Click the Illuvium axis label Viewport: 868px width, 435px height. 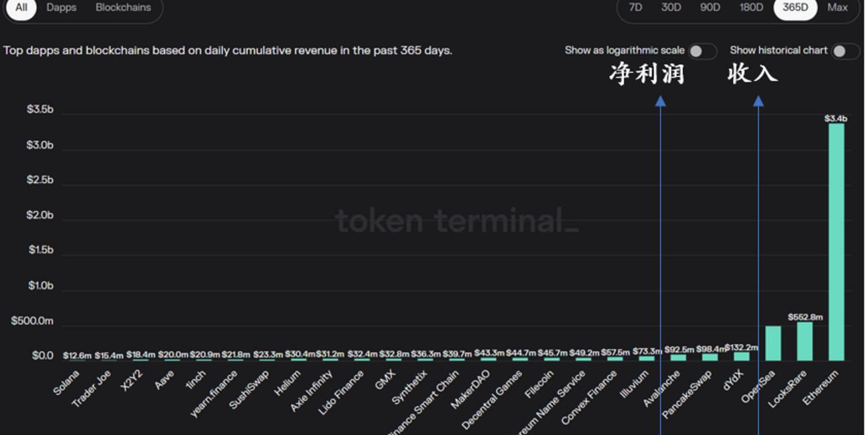(634, 384)
